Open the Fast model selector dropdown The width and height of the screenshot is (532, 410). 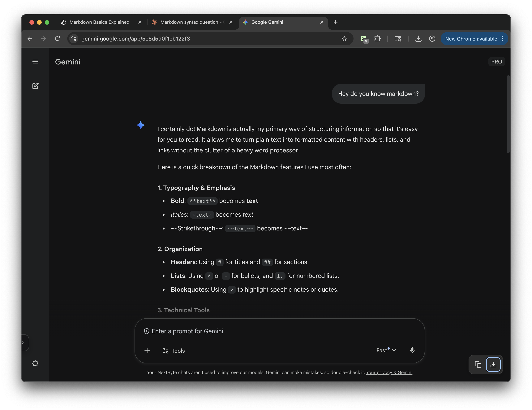pos(386,350)
